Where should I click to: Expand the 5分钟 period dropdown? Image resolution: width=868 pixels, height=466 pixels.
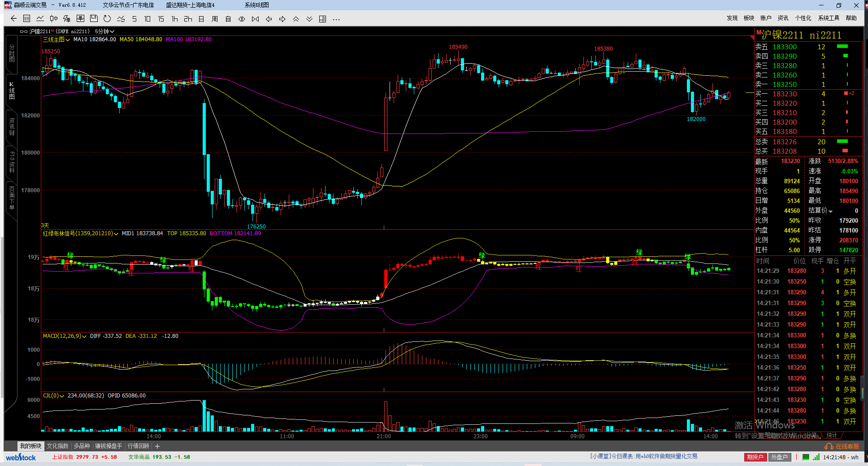pyautogui.click(x=104, y=31)
